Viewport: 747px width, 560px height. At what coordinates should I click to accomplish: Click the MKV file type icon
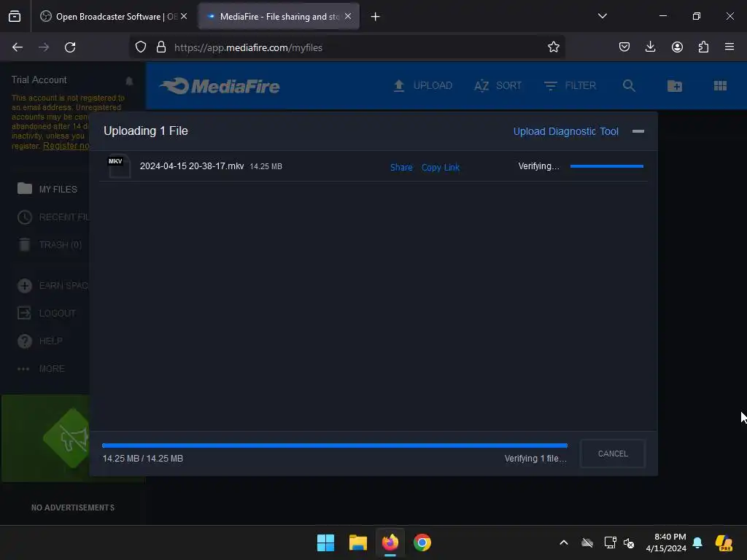pos(119,166)
